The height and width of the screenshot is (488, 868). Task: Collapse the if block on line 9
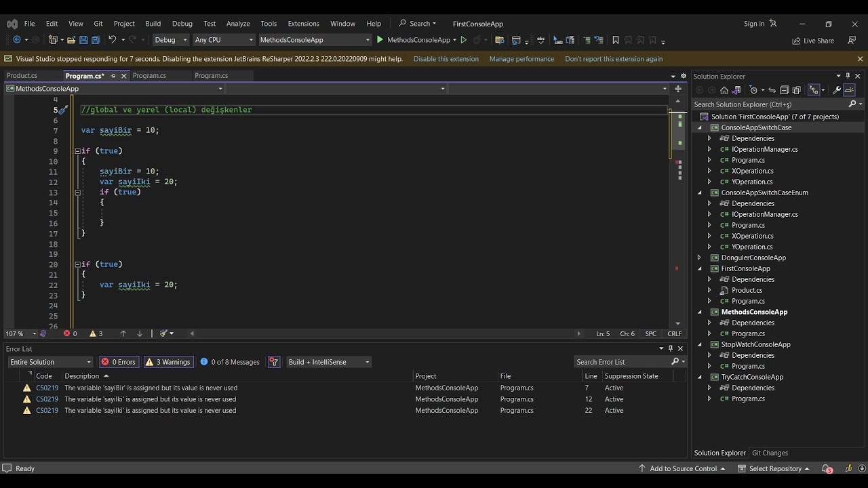pyautogui.click(x=77, y=151)
